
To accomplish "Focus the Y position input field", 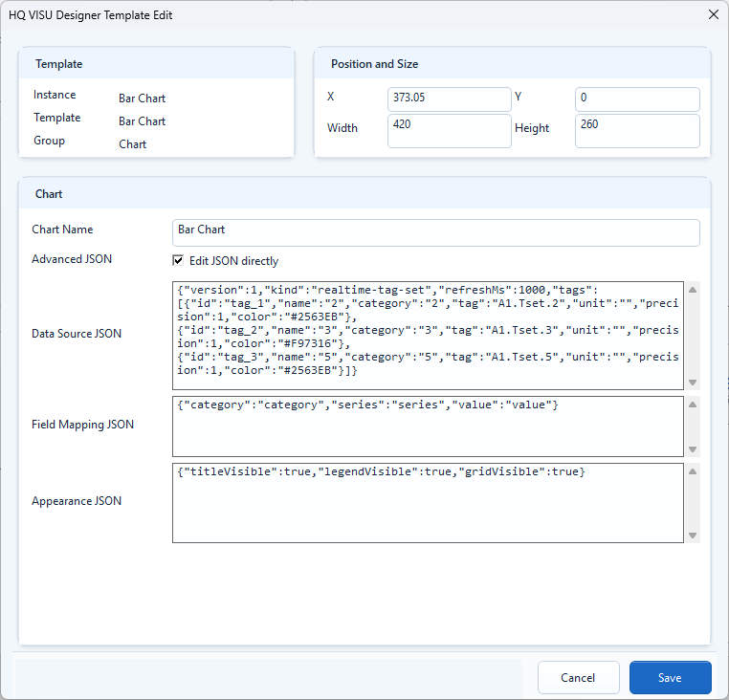I will pyautogui.click(x=637, y=99).
